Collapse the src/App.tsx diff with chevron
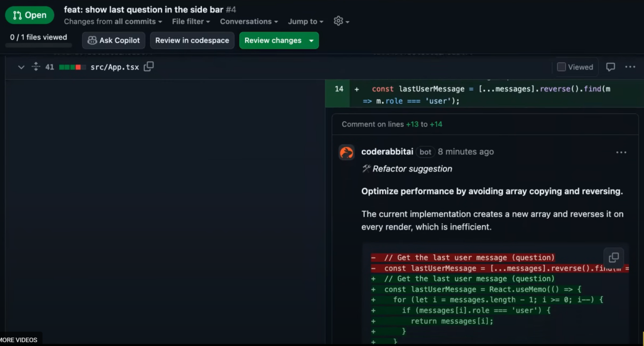This screenshot has height=346, width=644. pos(21,67)
